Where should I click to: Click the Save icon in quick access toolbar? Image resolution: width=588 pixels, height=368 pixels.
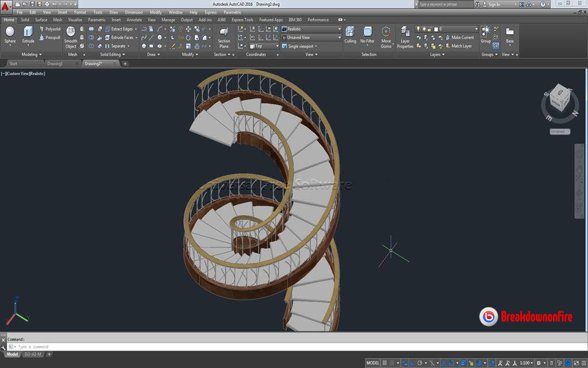pyautogui.click(x=32, y=4)
